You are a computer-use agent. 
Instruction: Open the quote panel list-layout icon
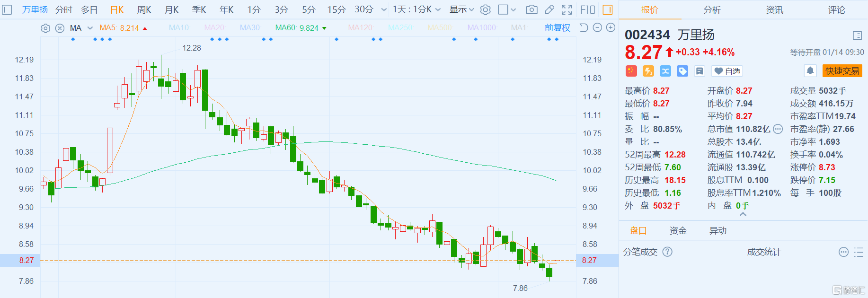857,35
